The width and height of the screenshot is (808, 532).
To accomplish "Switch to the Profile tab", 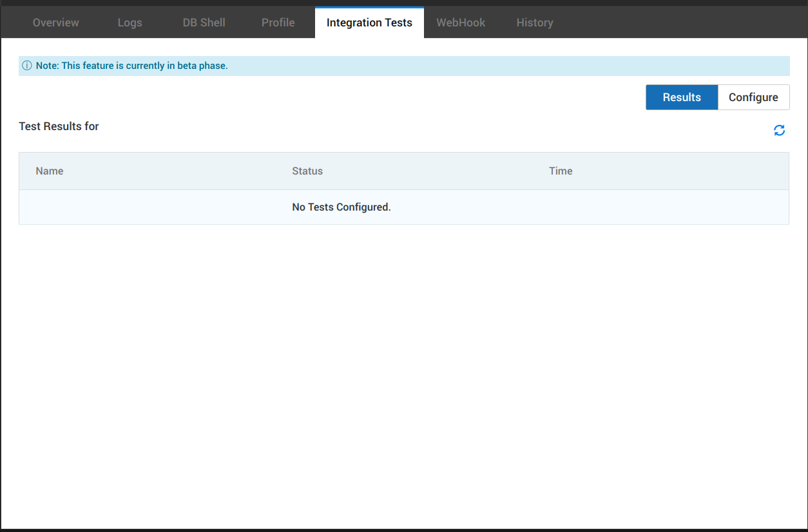I will 278,22.
